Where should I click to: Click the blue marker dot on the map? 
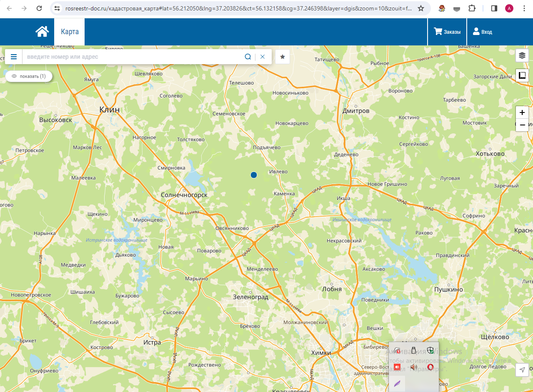coord(254,175)
